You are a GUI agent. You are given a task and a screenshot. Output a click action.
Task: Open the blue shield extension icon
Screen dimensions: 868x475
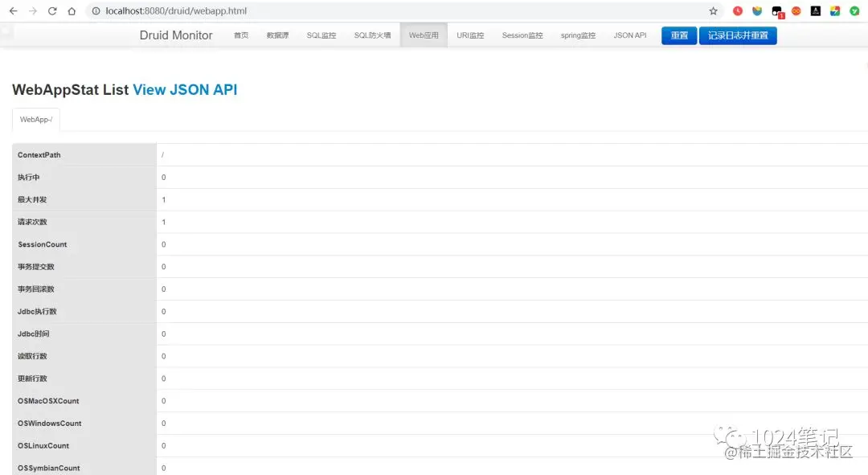[x=757, y=11]
